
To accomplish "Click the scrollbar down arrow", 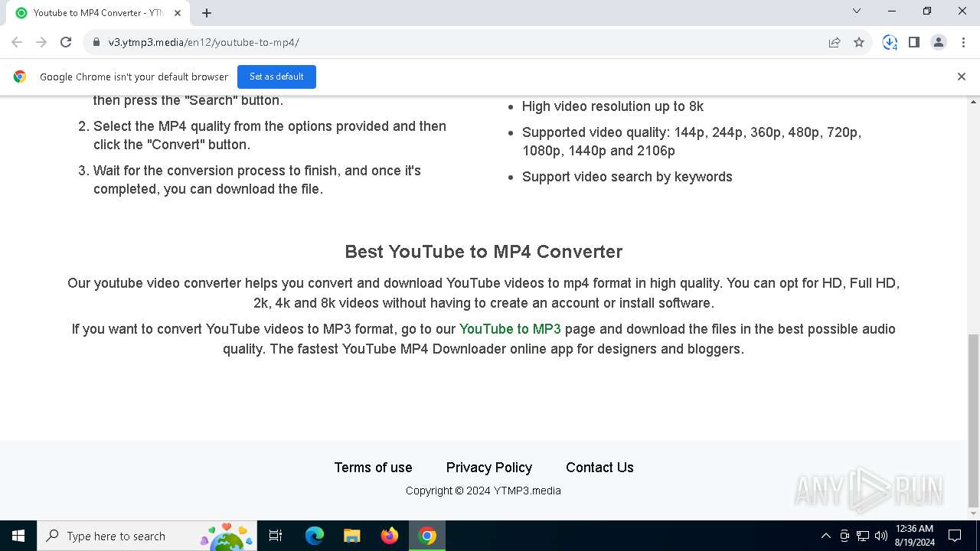I will [x=974, y=514].
